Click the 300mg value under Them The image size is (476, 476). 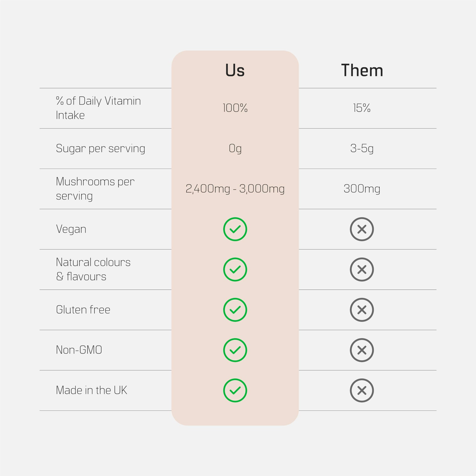pos(362,189)
